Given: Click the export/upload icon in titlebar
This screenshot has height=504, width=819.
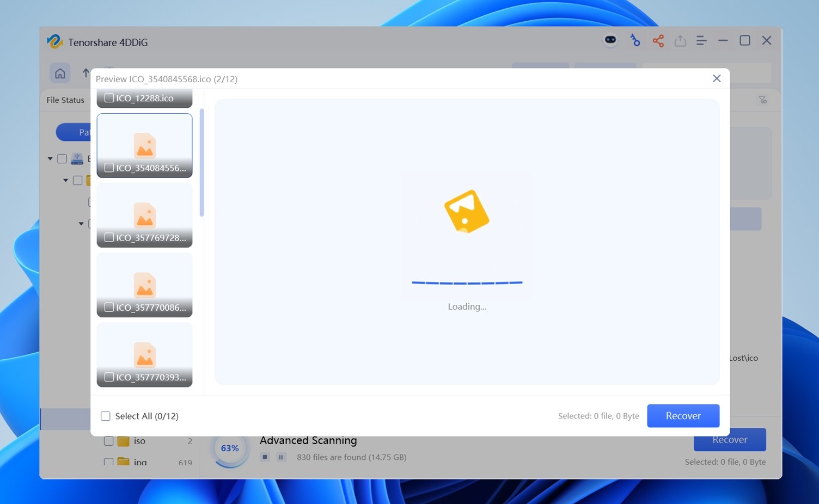Looking at the screenshot, I should [680, 40].
